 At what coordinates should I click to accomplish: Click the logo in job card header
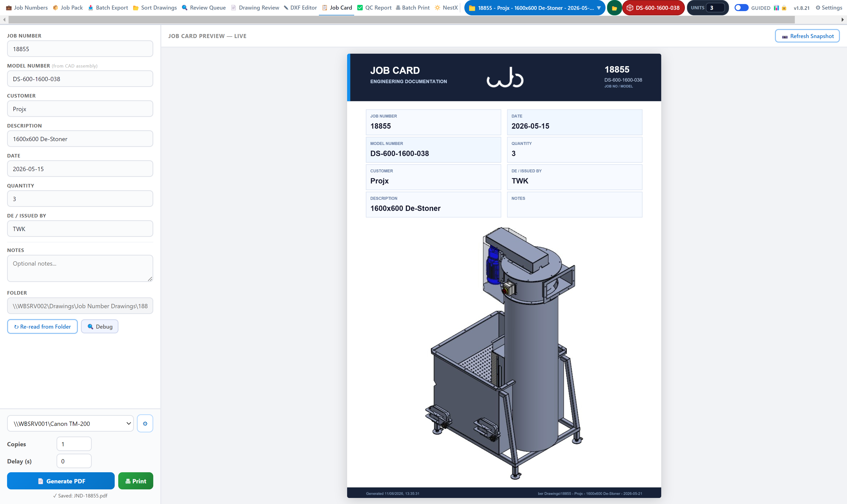[x=505, y=77]
